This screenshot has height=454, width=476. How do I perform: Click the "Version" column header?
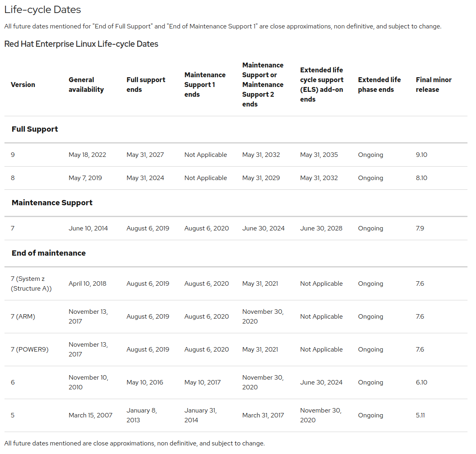coord(23,85)
